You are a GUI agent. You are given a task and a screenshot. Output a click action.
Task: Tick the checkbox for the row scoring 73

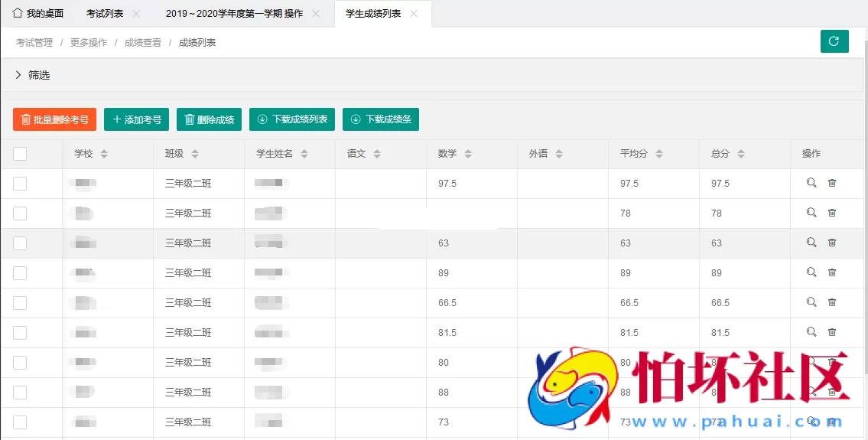(20, 423)
